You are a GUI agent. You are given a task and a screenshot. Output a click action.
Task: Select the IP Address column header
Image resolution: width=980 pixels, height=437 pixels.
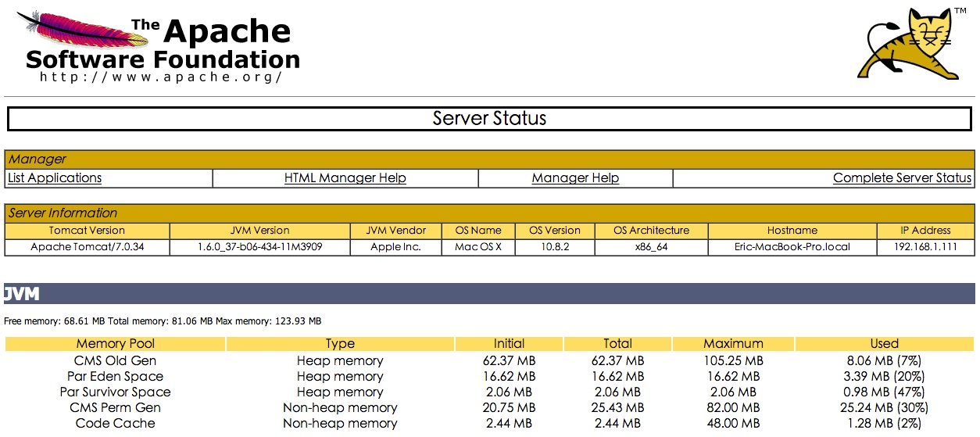point(925,231)
